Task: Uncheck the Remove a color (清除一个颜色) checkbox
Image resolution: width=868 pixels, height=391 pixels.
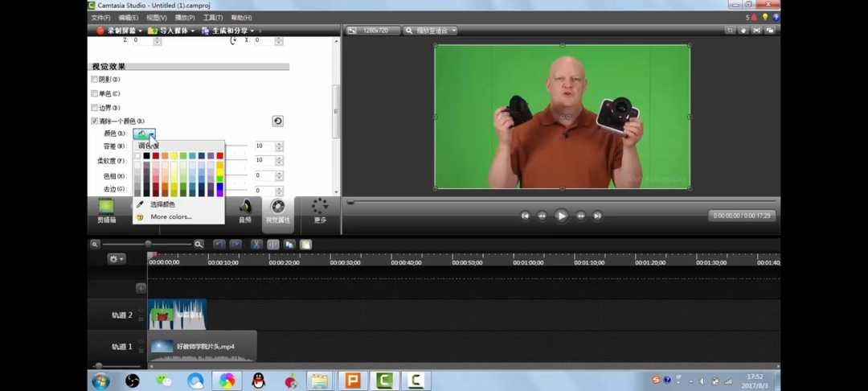Action: click(x=95, y=121)
